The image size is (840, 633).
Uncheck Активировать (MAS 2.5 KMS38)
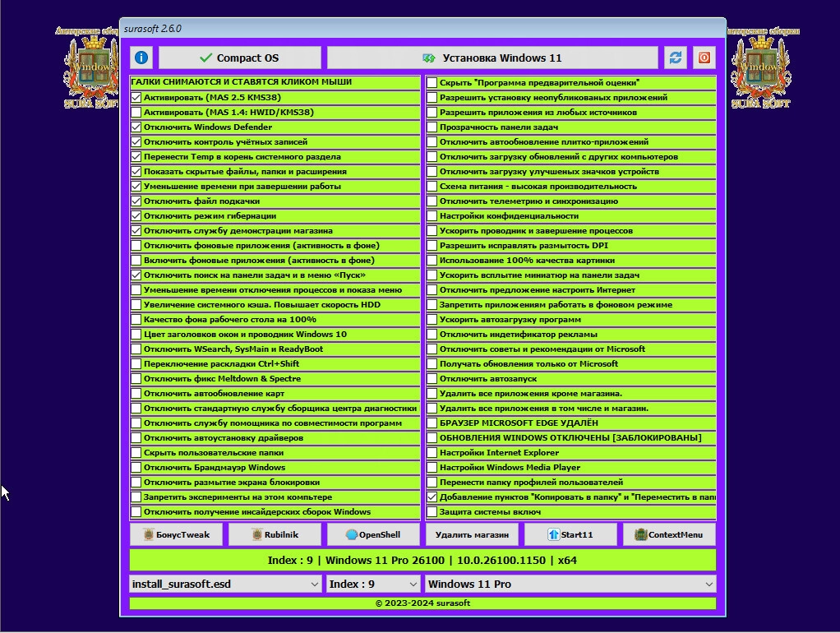136,98
